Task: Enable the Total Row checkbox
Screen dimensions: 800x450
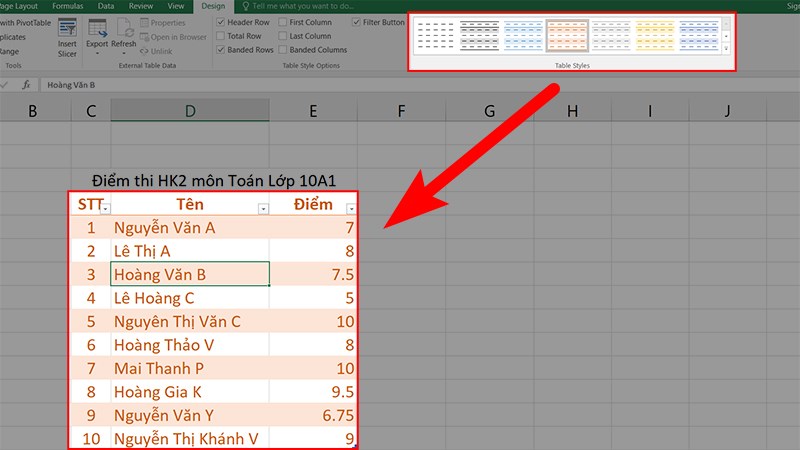Action: pyautogui.click(x=220, y=36)
